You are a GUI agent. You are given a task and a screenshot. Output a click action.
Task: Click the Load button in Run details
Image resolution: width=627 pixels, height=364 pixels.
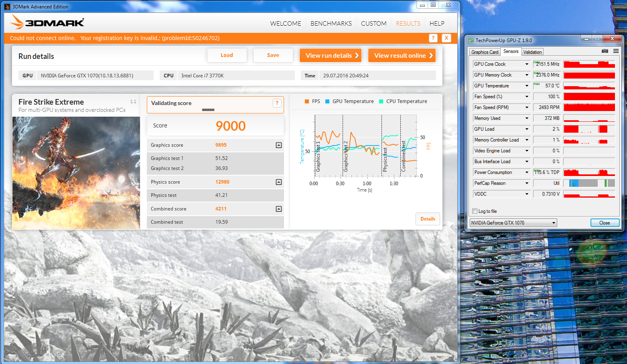tap(227, 55)
